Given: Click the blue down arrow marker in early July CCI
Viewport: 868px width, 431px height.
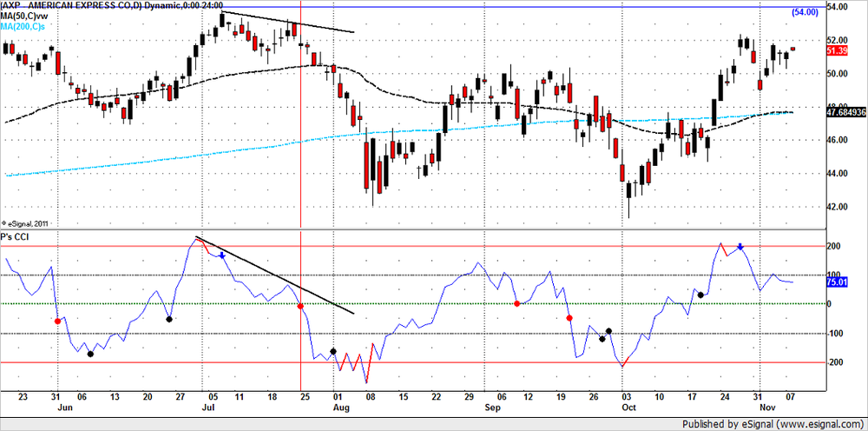Looking at the screenshot, I should [x=222, y=255].
